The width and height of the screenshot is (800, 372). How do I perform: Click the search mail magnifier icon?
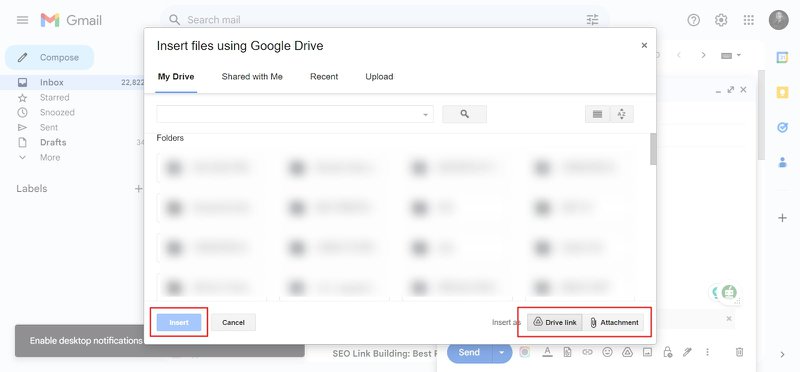coord(174,20)
